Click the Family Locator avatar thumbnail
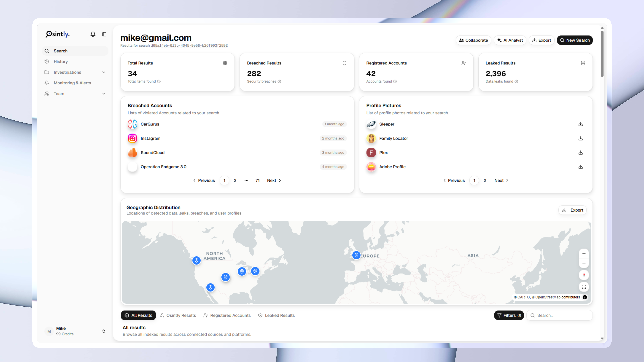The height and width of the screenshot is (362, 644). [x=371, y=138]
